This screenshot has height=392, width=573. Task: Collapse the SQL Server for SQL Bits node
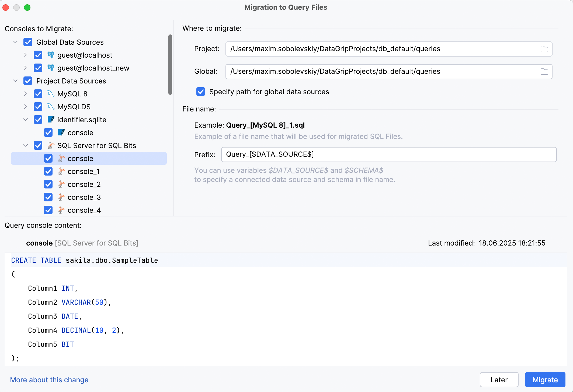tap(26, 146)
